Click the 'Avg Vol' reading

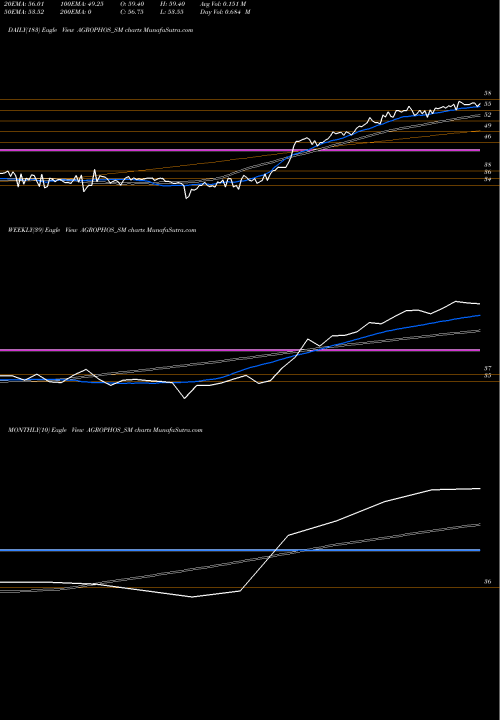pos(223,4)
